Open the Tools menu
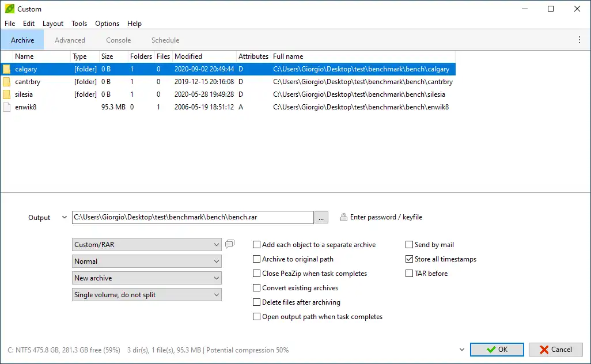Viewport: 591px width, 364px height. 79,24
